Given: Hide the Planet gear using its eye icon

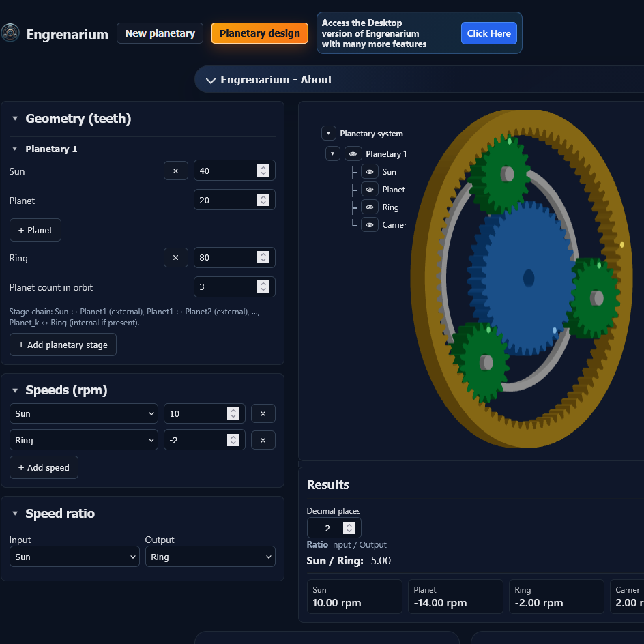Looking at the screenshot, I should click(370, 190).
